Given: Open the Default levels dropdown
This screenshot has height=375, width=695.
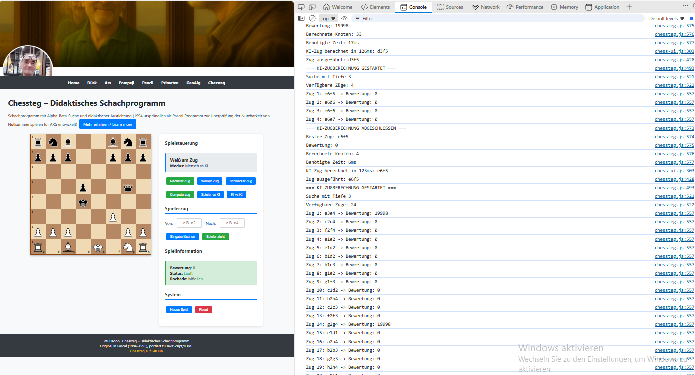Looking at the screenshot, I should pyautogui.click(x=667, y=19).
